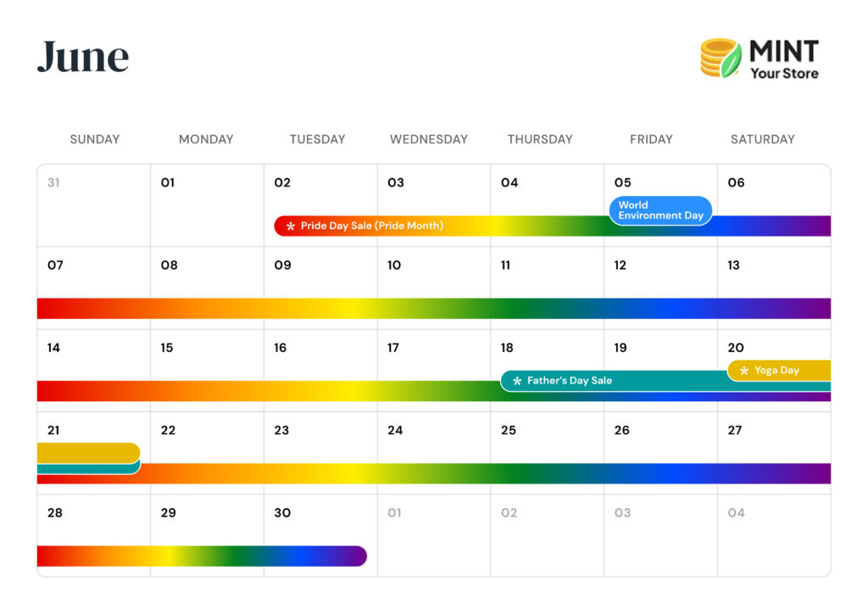Screen dimensions: 868x614
Task: Click the MINT Your Store brand text
Action: [783, 60]
